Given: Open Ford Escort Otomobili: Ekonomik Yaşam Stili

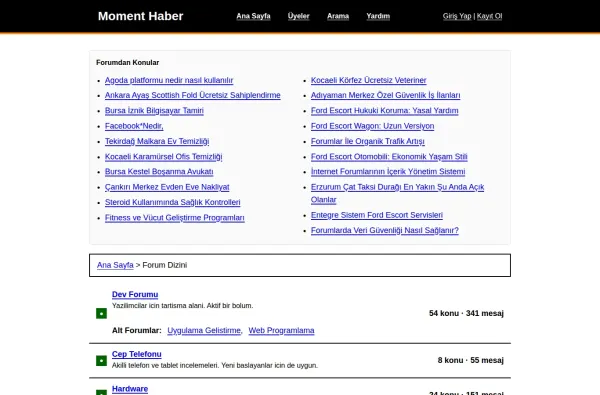Looking at the screenshot, I should click(389, 156).
